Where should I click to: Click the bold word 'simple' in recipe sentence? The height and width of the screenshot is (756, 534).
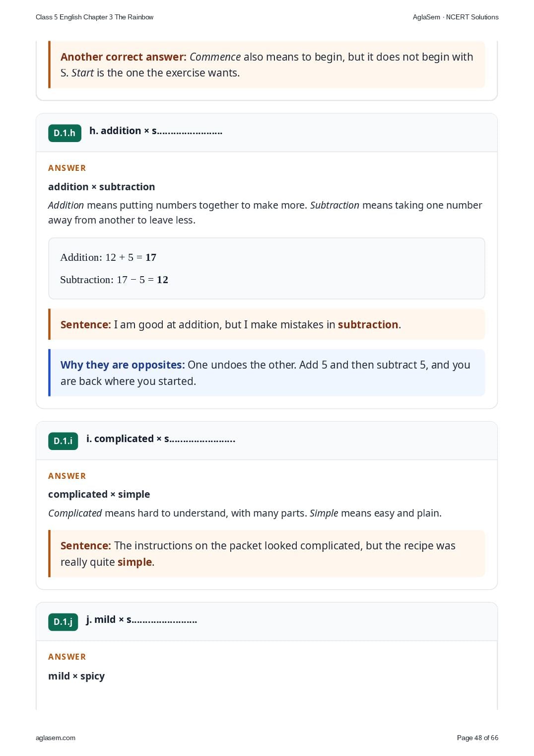pos(134,562)
